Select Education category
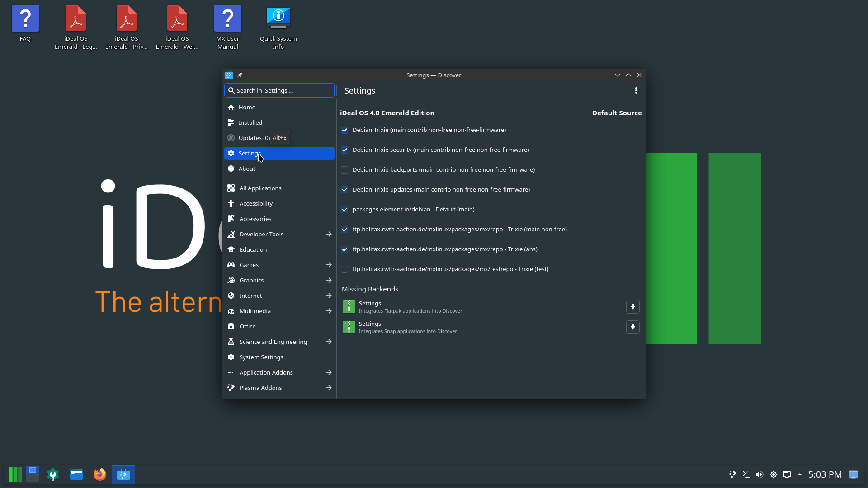Screen dimensions: 868x488 pos(279,249)
